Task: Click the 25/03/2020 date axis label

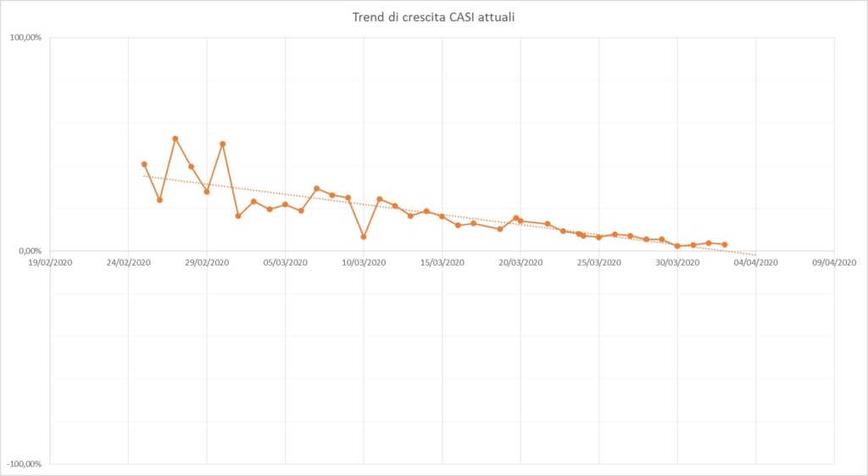Action: click(x=599, y=263)
